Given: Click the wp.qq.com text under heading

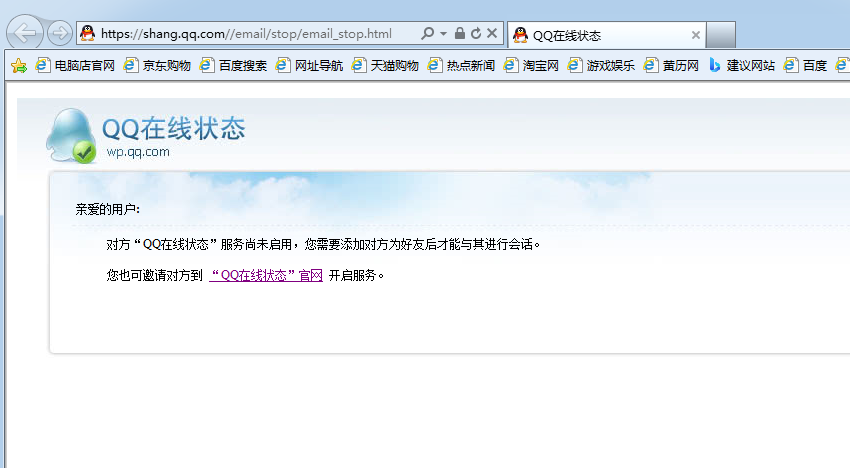Looking at the screenshot, I should [x=138, y=152].
